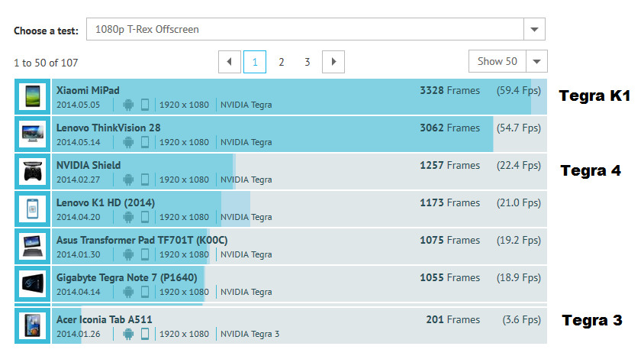Select the (54.7 Fps) value
The image size is (644, 356).
[x=519, y=128]
